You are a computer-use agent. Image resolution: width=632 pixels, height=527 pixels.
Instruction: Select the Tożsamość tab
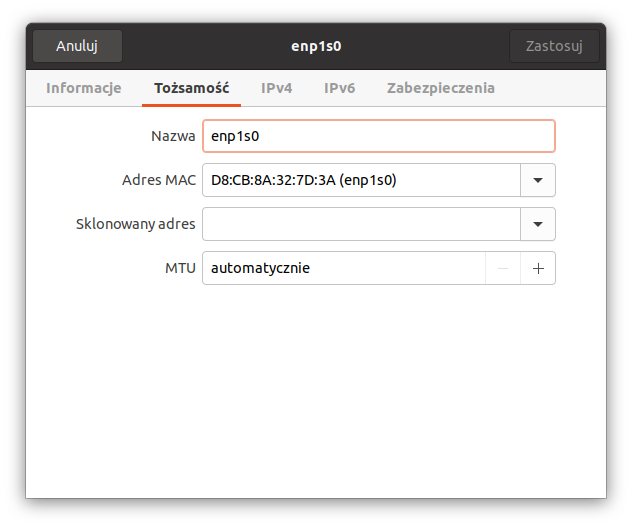(x=191, y=88)
